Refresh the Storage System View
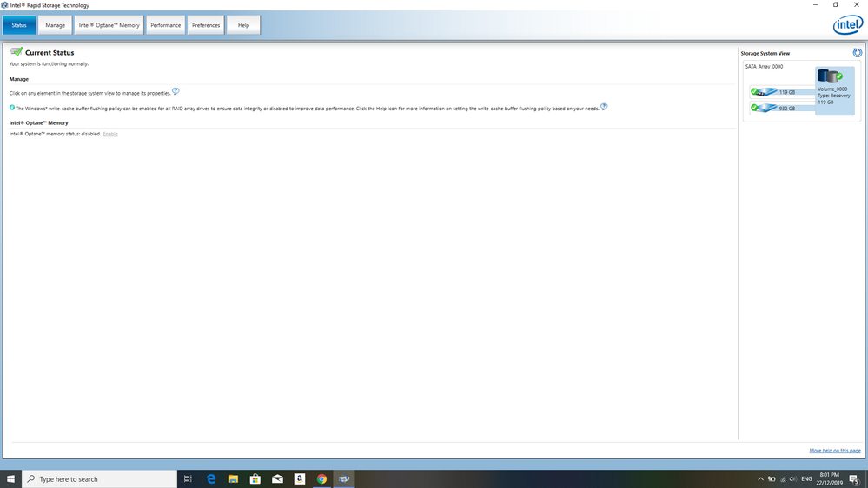 click(857, 53)
